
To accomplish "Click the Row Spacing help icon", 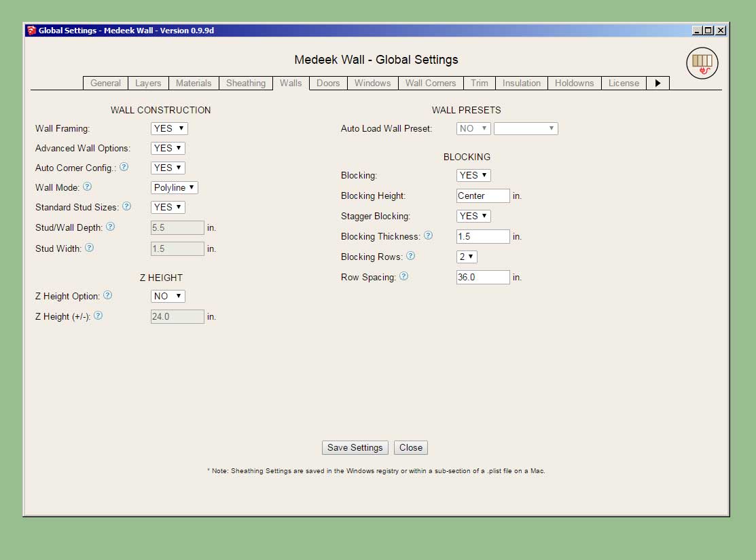I will coord(404,276).
